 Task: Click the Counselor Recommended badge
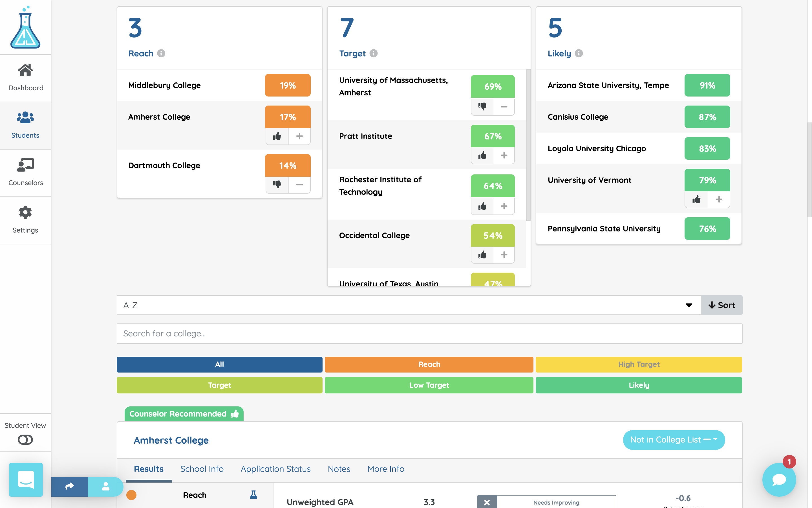184,413
